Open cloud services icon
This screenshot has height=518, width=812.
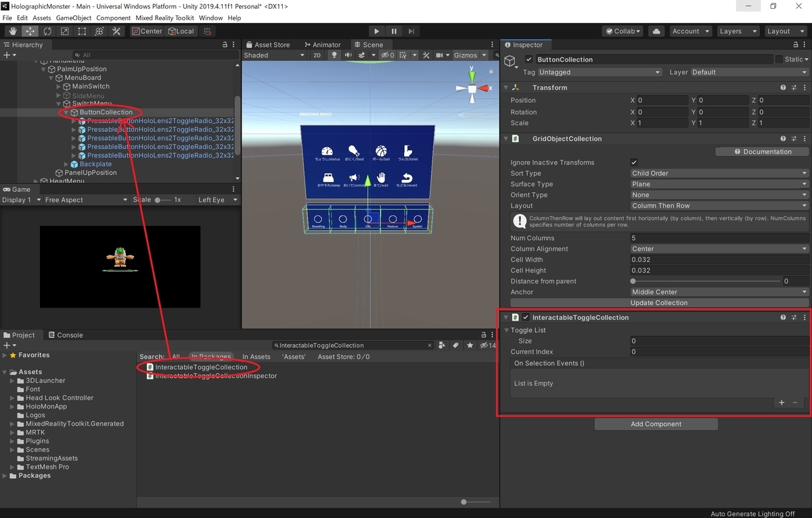[x=656, y=31]
